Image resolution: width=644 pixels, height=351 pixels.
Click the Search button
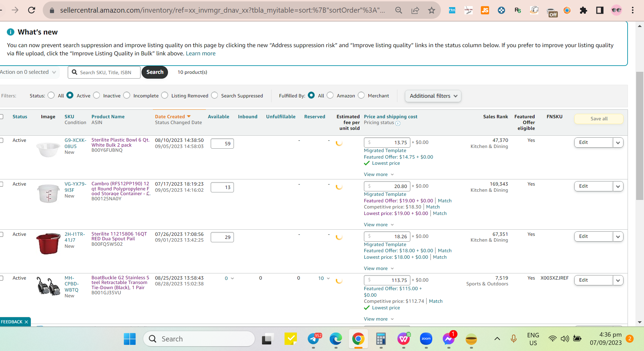coord(155,72)
